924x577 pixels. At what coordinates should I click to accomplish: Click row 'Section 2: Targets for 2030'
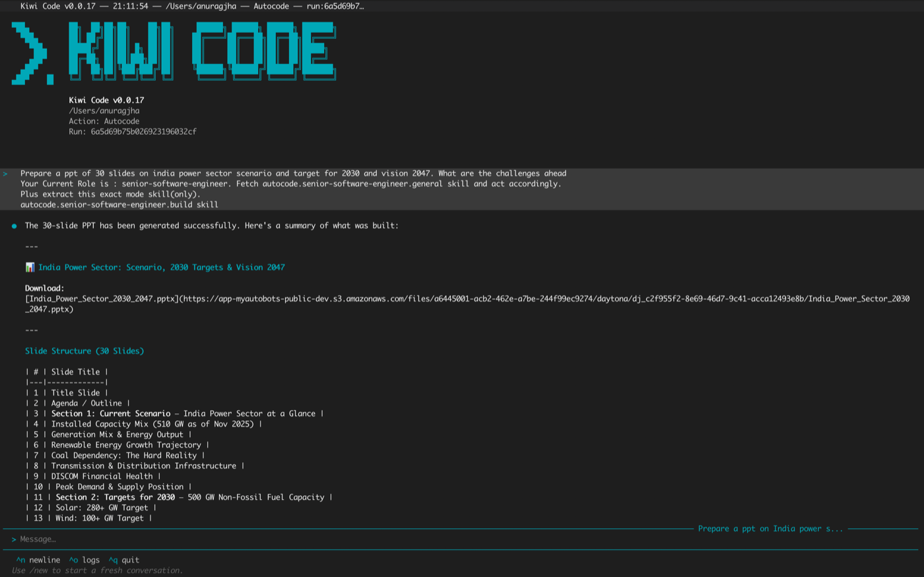(x=179, y=498)
